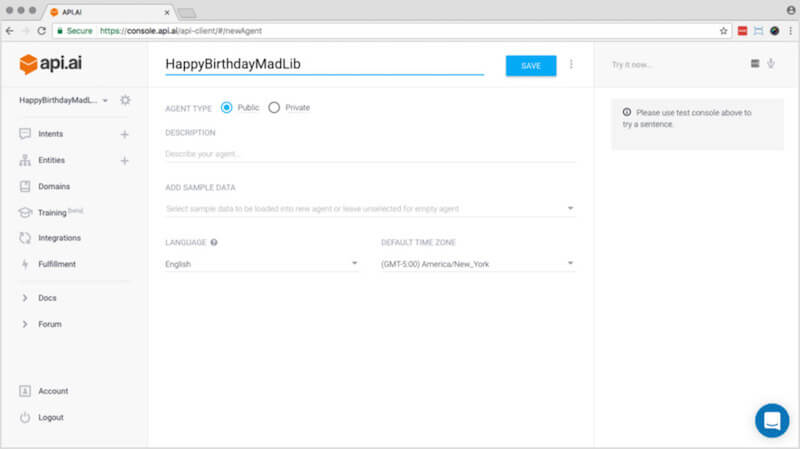800x449 pixels.
Task: Click the Logout power icon
Action: point(24,417)
